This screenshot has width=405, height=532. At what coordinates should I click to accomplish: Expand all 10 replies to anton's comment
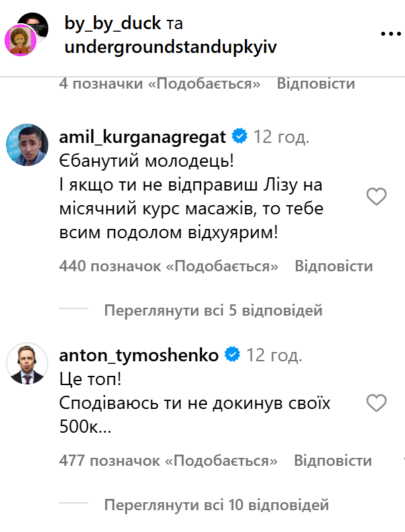(216, 506)
